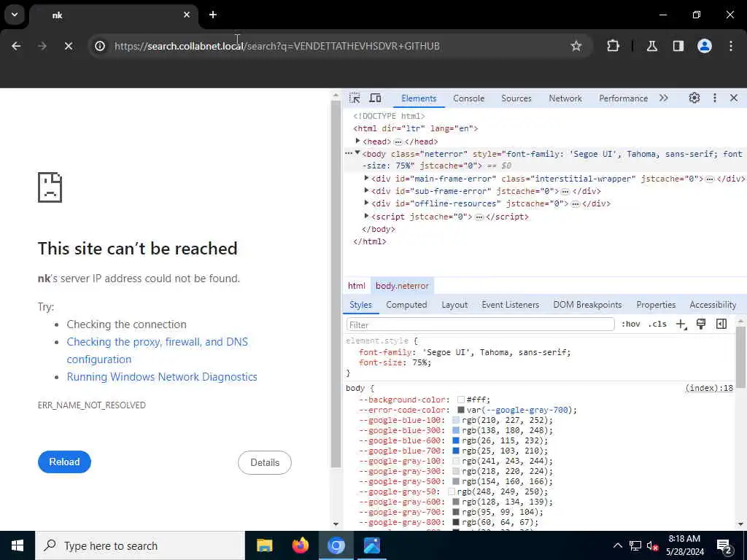Bookmark this page with the star
The width and height of the screenshot is (747, 560).
pyautogui.click(x=576, y=46)
